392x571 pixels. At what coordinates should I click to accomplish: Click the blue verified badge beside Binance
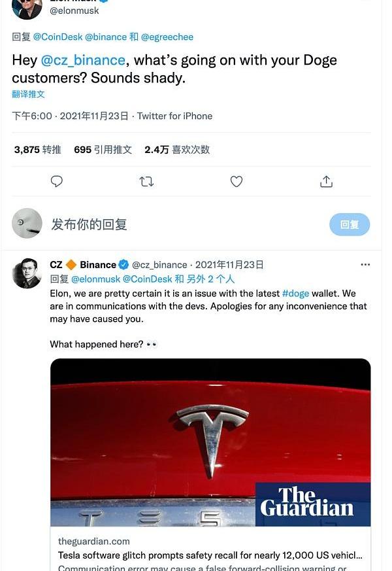[x=124, y=265]
